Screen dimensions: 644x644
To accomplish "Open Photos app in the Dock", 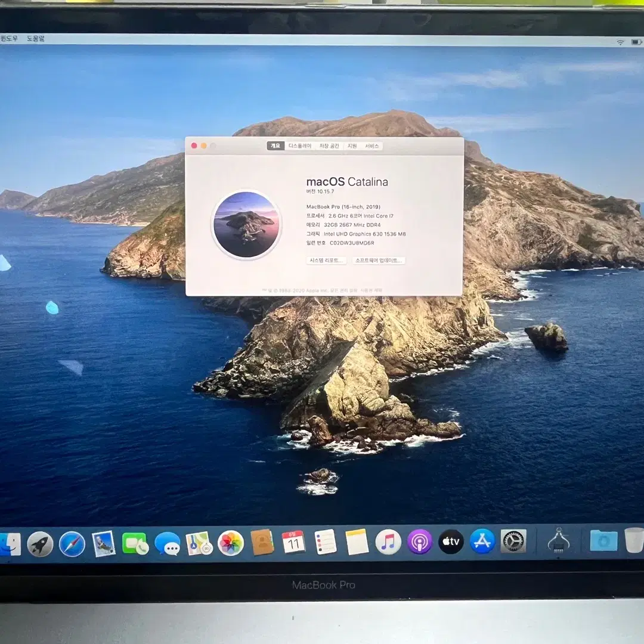I will (230, 543).
